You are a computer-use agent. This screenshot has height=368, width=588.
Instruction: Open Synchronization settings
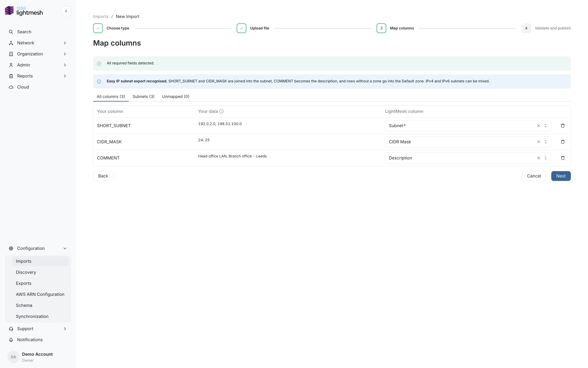tap(40, 316)
